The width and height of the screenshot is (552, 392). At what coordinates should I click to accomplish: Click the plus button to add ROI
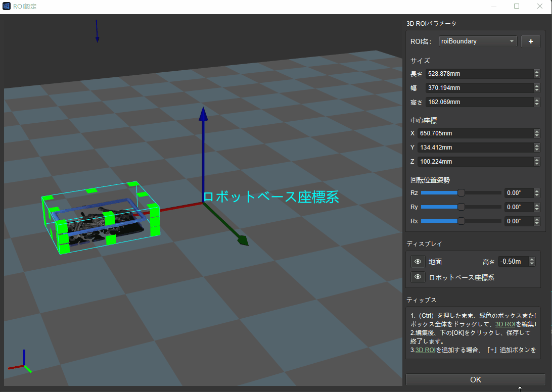(x=531, y=41)
